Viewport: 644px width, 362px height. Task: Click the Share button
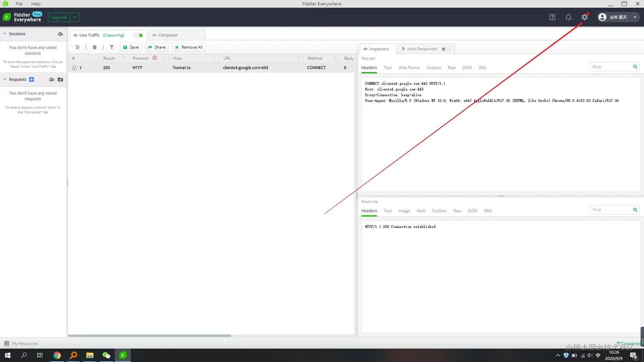coord(157,47)
